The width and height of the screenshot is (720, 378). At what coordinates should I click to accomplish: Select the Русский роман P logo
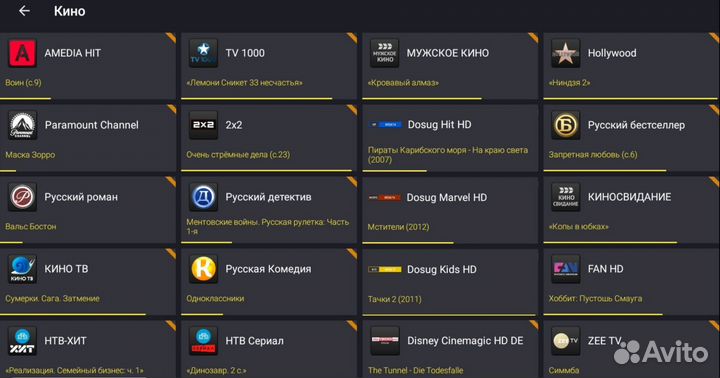coord(22,197)
